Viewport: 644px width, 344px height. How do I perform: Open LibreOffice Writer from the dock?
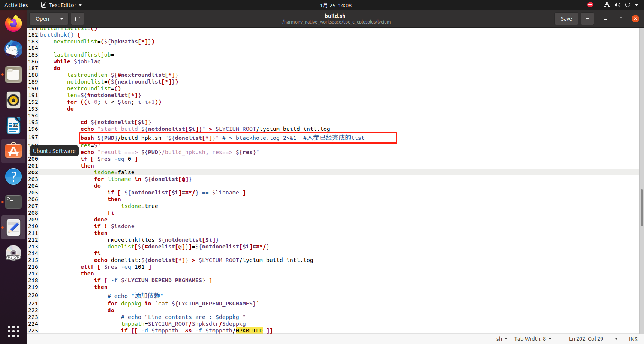pyautogui.click(x=13, y=126)
